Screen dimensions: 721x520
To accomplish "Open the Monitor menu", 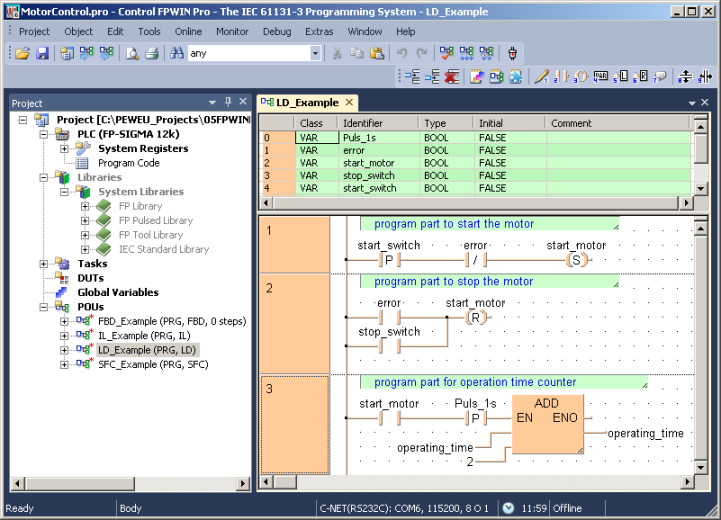I will point(232,32).
